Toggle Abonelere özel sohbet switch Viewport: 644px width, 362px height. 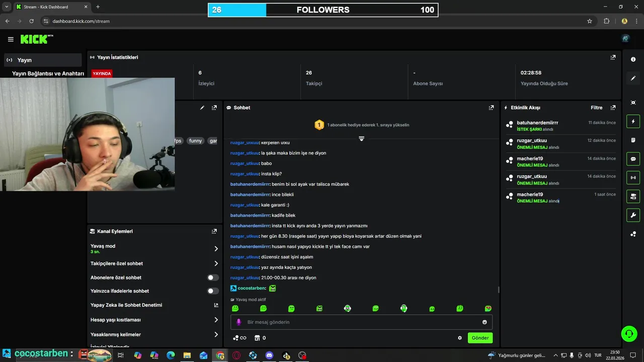tap(213, 278)
